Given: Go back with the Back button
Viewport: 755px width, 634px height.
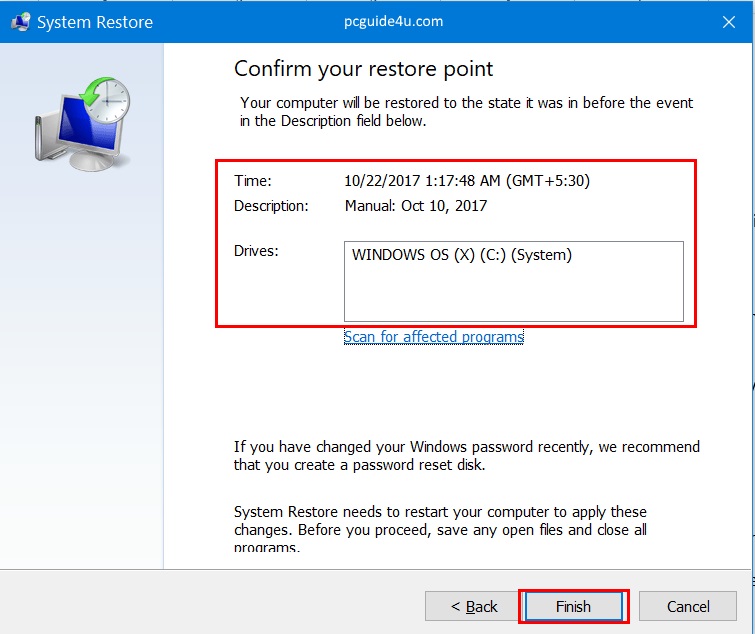Looking at the screenshot, I should (474, 606).
